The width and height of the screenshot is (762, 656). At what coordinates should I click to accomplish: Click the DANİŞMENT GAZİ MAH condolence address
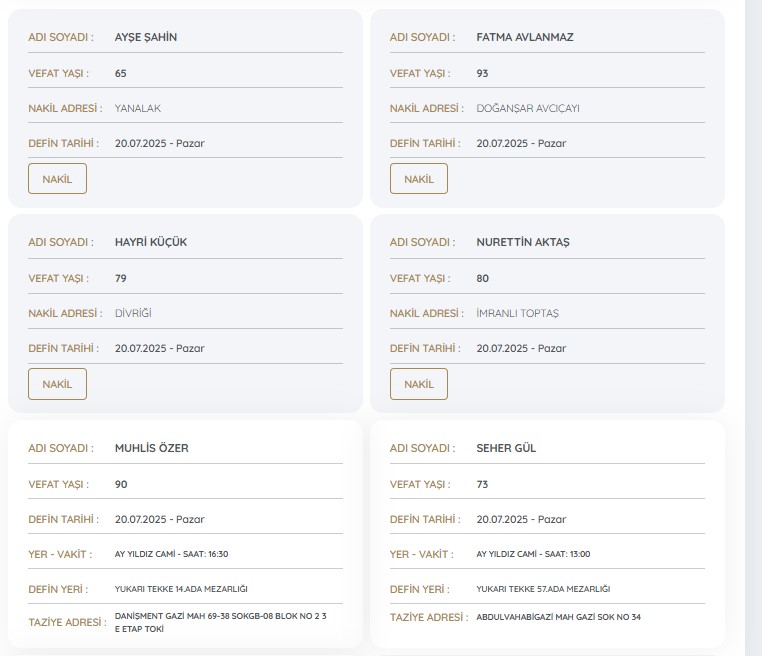tap(221, 623)
